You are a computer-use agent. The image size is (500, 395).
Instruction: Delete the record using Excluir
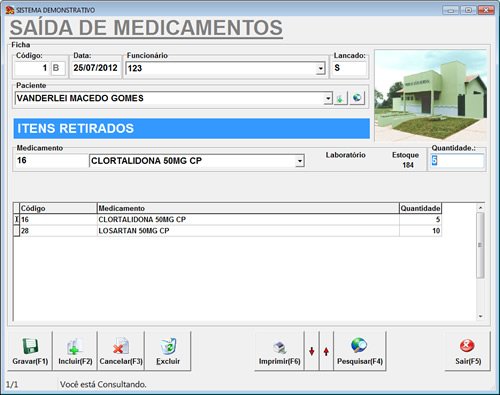(x=168, y=351)
